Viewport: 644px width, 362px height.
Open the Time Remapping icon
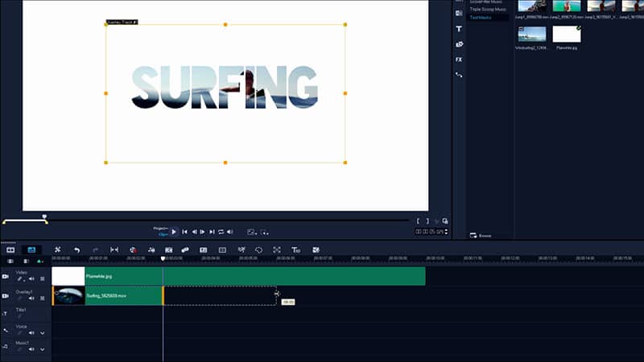click(x=241, y=249)
